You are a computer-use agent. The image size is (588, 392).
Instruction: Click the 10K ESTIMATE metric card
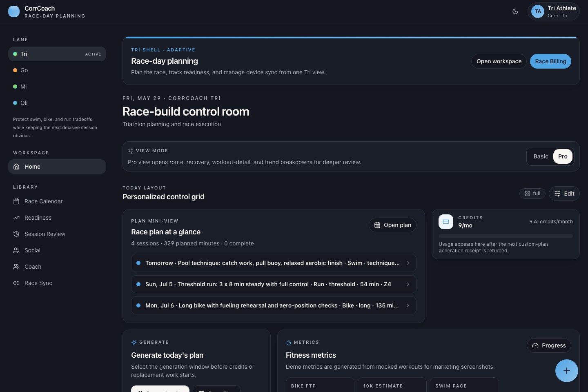(392, 385)
